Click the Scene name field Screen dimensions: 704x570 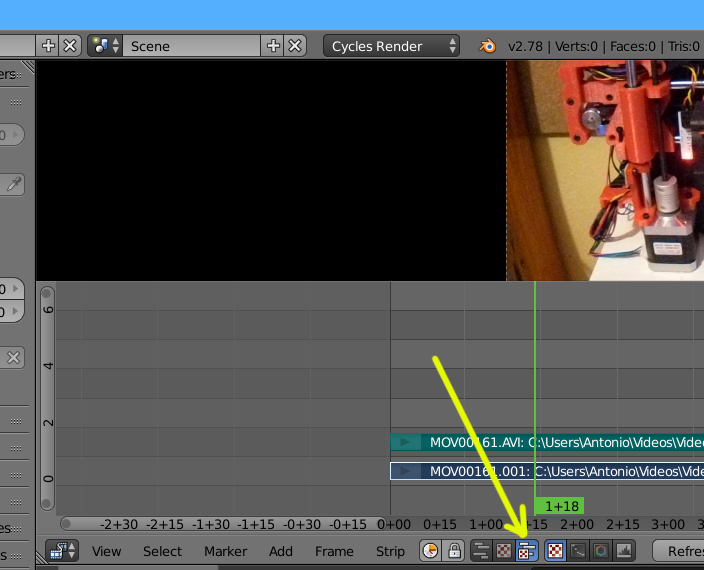click(192, 46)
